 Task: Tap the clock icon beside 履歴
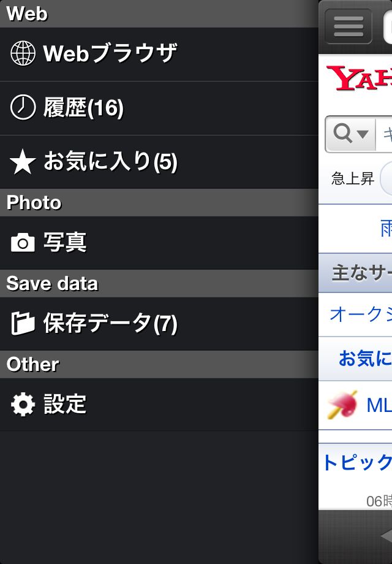pyautogui.click(x=23, y=107)
